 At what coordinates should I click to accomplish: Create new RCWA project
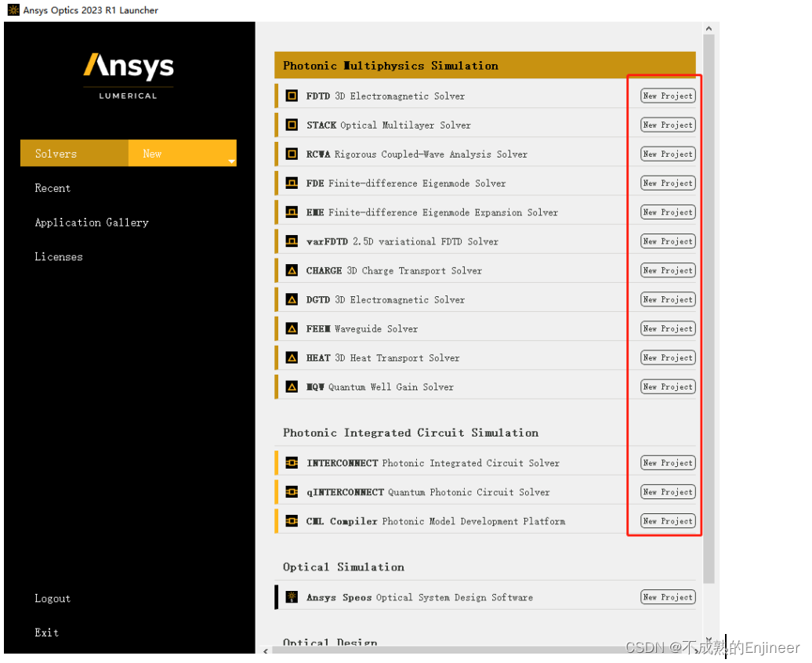tap(668, 154)
